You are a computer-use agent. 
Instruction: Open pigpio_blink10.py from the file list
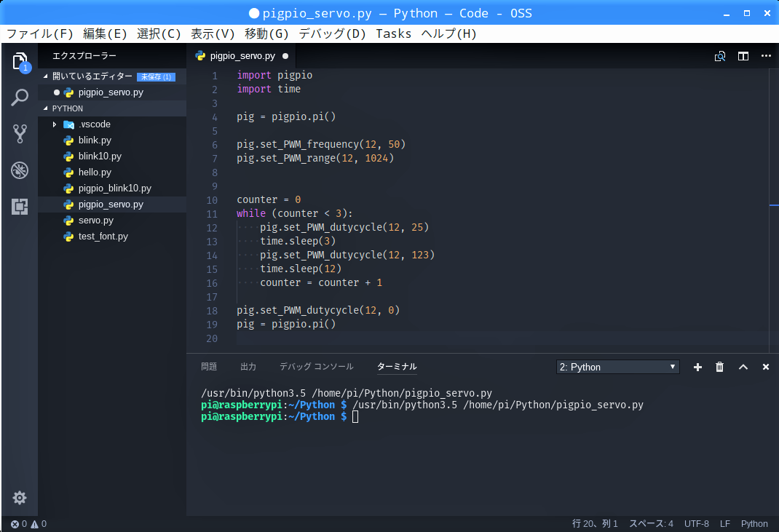112,188
